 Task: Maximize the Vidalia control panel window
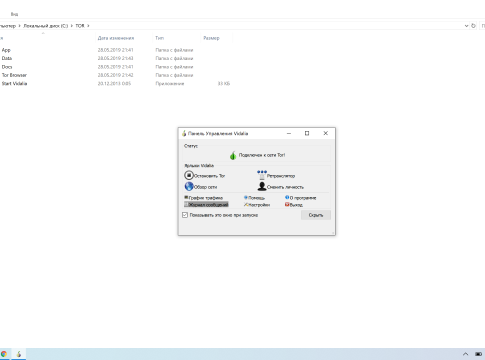307,133
